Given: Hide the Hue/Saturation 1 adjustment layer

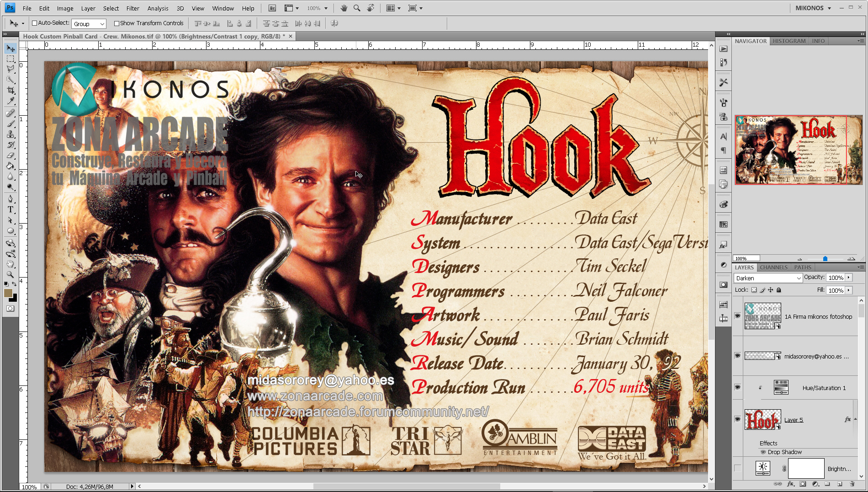Looking at the screenshot, I should [737, 387].
